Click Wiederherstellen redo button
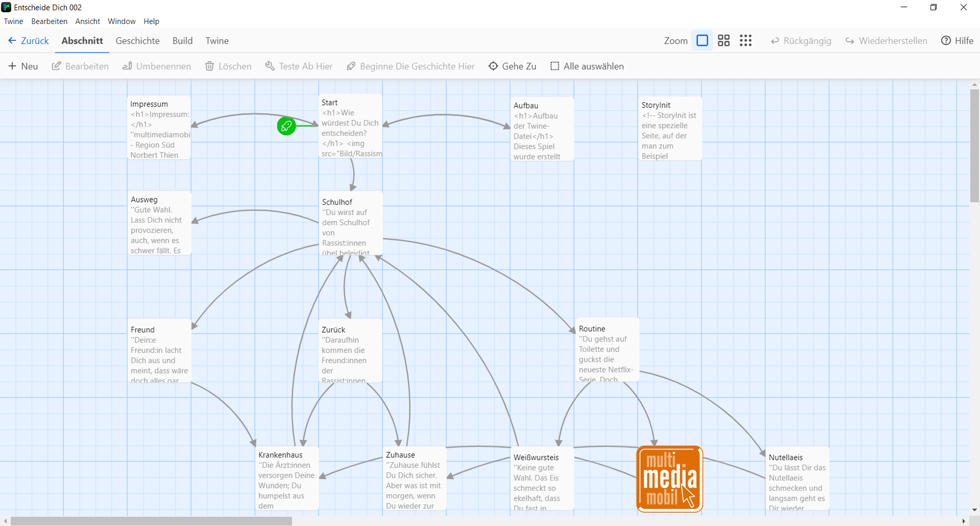This screenshot has height=526, width=980. click(886, 41)
